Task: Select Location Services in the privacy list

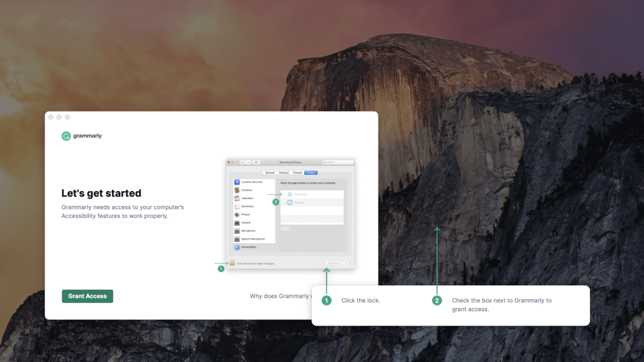Action: [x=251, y=182]
